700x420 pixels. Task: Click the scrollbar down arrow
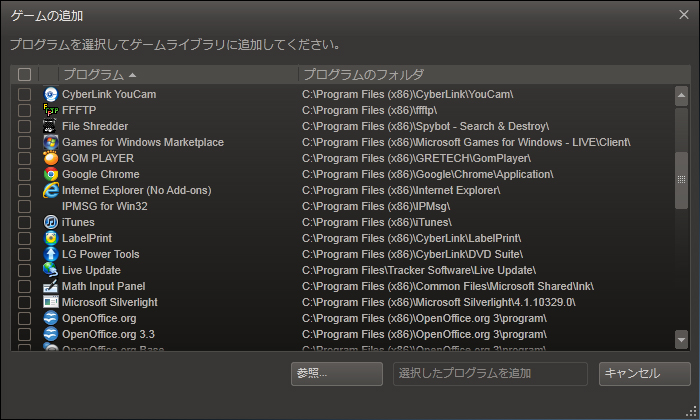[x=681, y=339]
